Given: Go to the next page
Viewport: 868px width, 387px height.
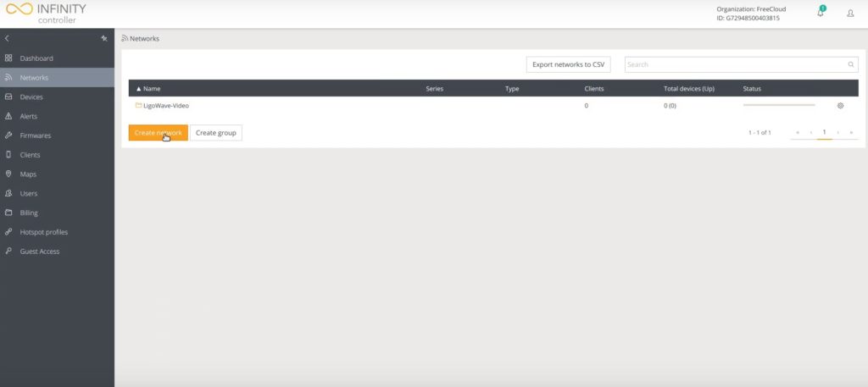Looking at the screenshot, I should tap(838, 133).
